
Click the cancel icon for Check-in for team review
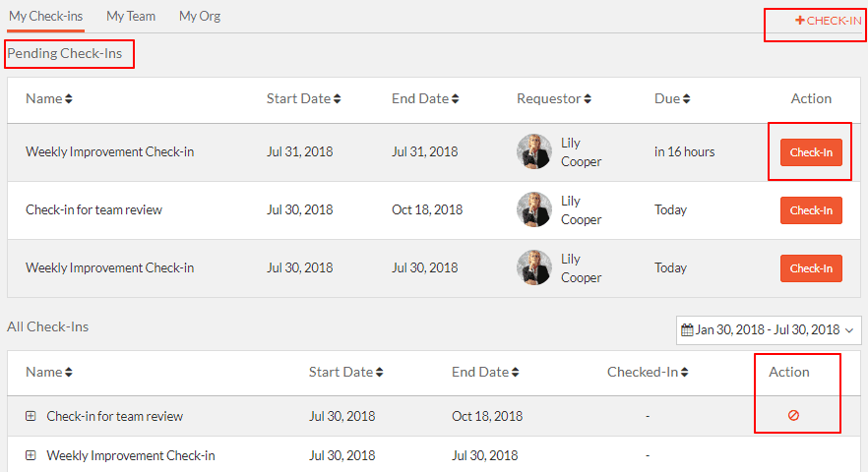point(793,415)
